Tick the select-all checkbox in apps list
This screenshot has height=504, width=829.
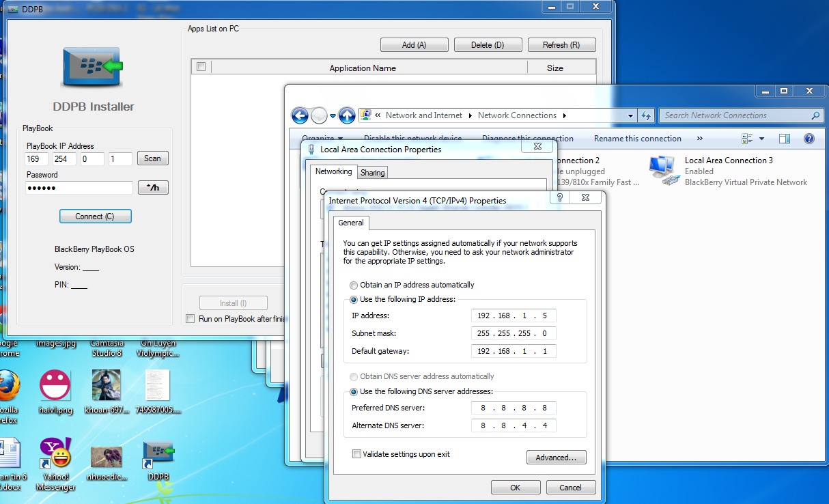[201, 67]
